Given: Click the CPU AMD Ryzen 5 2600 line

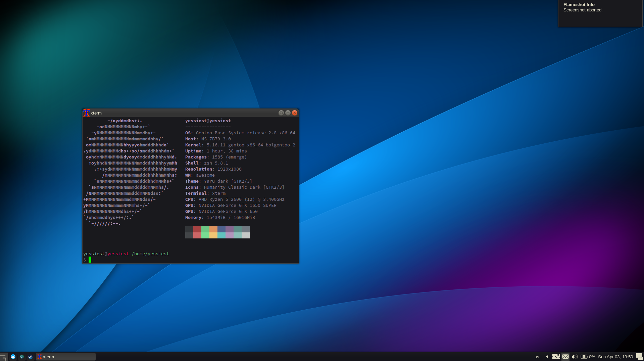Looking at the screenshot, I should coord(235,199).
